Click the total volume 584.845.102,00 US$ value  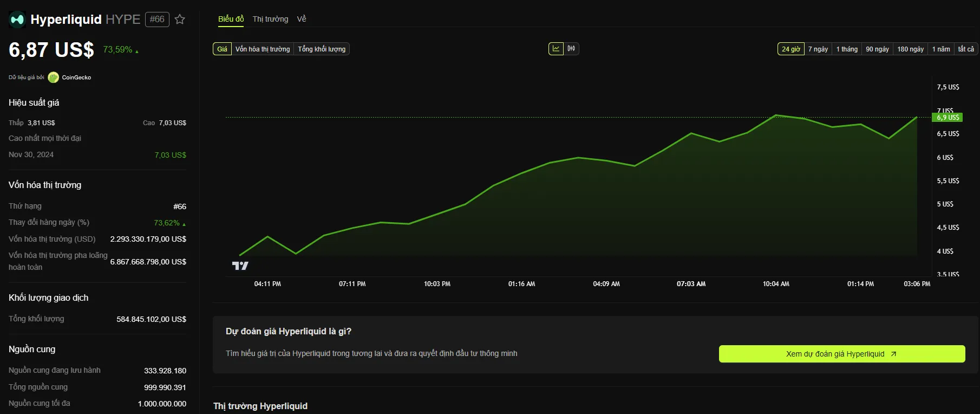point(152,319)
